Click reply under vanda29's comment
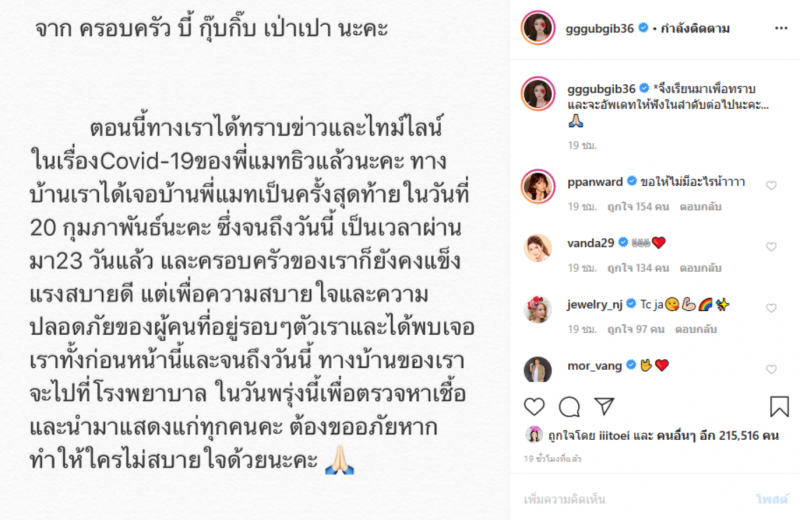Image resolution: width=800 pixels, height=520 pixels. click(x=700, y=268)
